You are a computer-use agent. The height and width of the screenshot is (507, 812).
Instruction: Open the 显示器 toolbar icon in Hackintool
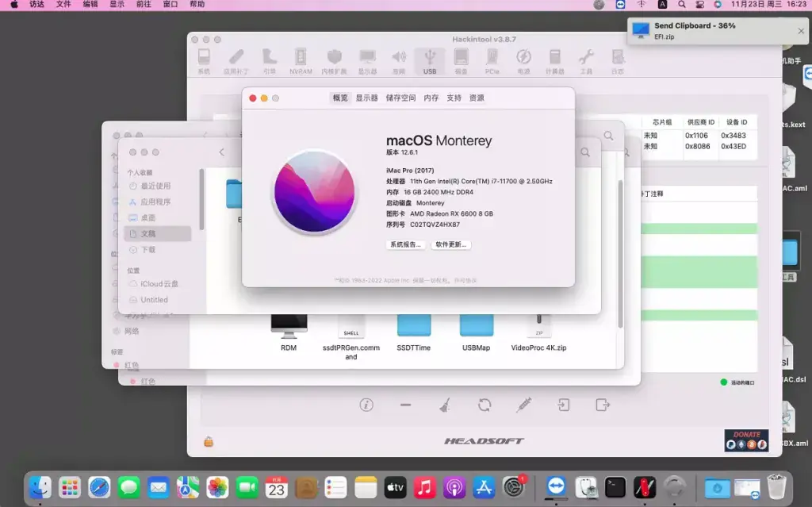pyautogui.click(x=368, y=61)
